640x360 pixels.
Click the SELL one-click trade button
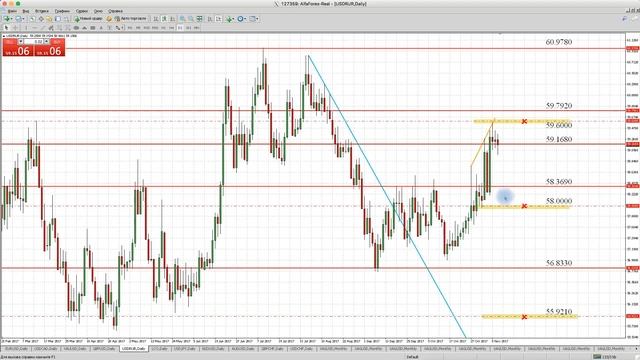coord(18,47)
